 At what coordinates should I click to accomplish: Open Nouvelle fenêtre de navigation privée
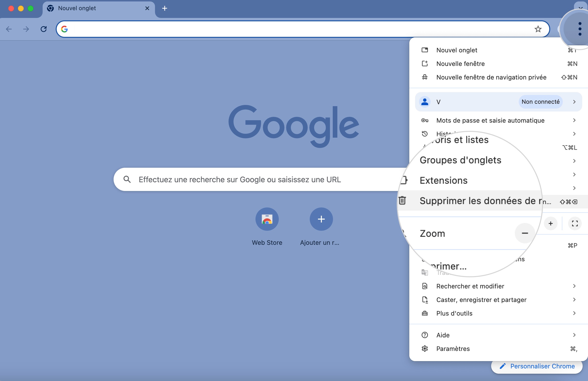point(499,77)
